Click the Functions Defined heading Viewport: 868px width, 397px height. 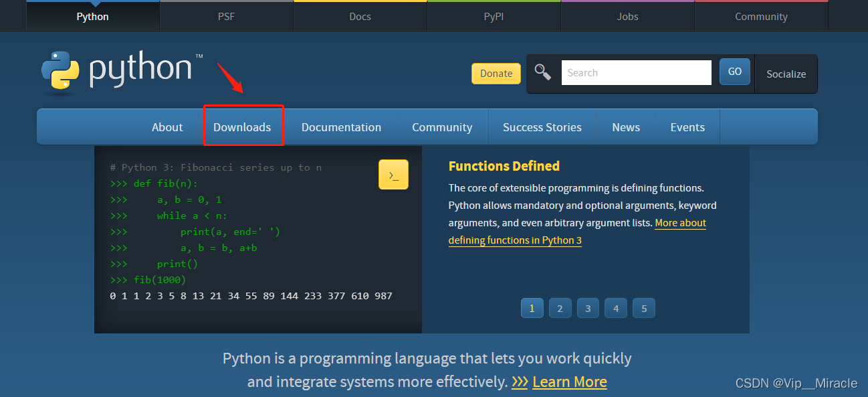(504, 166)
